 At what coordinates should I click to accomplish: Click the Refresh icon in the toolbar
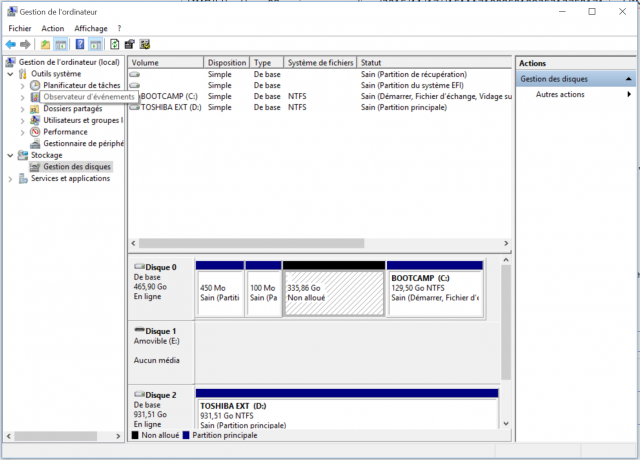point(114,44)
